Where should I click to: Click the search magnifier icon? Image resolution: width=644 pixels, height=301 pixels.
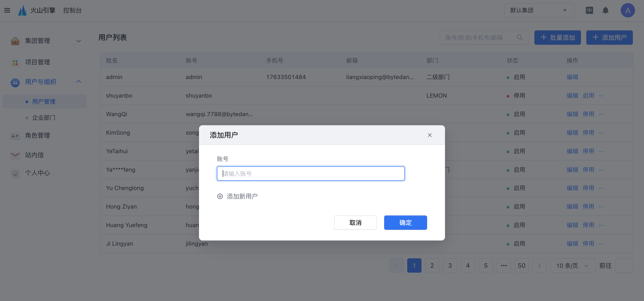[x=519, y=38]
